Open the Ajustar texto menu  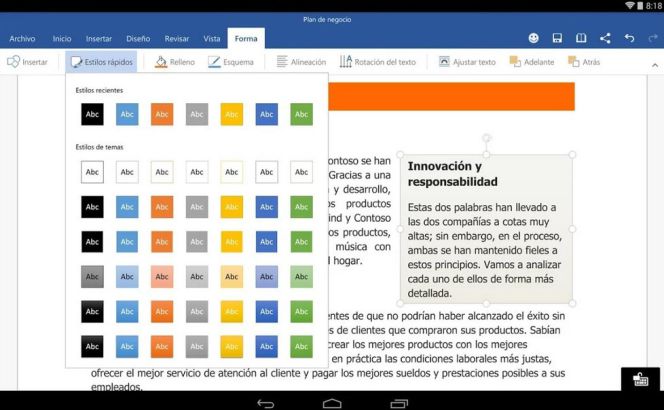467,62
